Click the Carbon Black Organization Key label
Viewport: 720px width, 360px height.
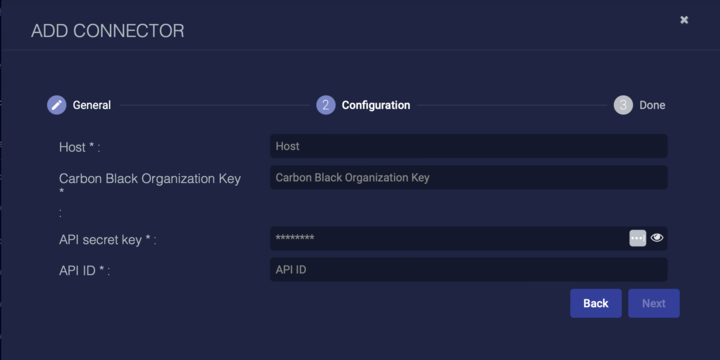coord(150,179)
